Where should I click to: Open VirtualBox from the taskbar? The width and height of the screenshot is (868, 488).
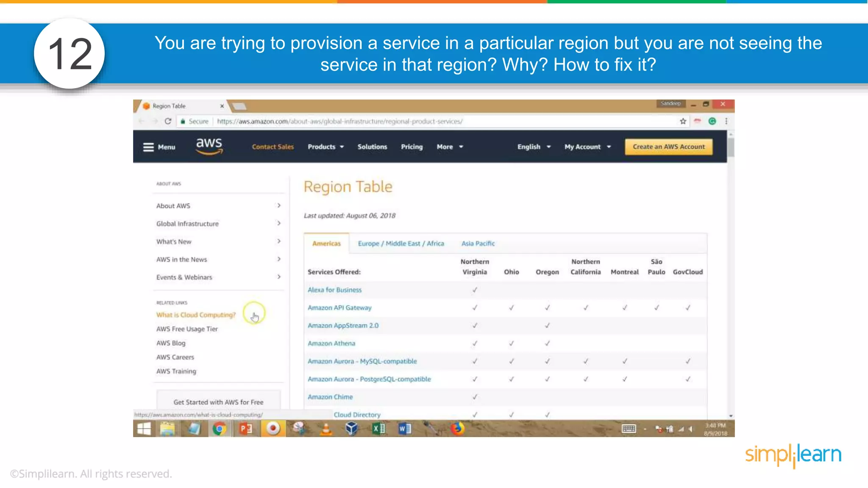(351, 429)
